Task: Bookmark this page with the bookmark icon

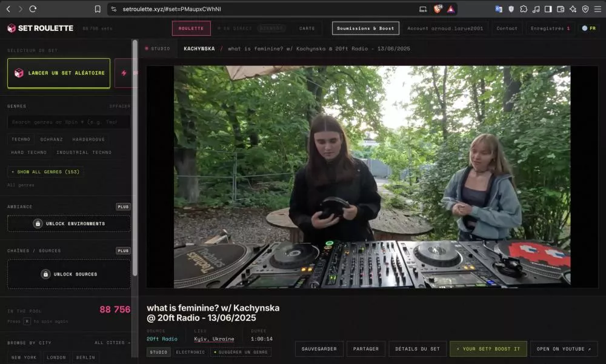Action: click(x=98, y=9)
